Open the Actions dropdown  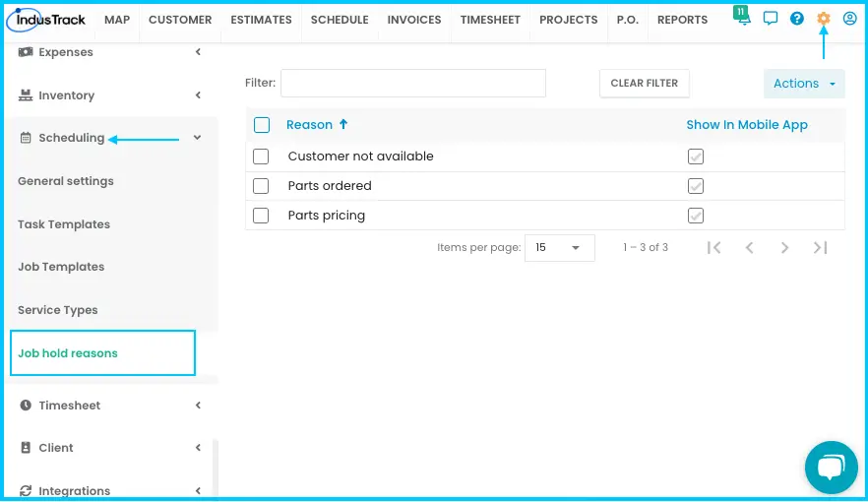click(x=804, y=84)
